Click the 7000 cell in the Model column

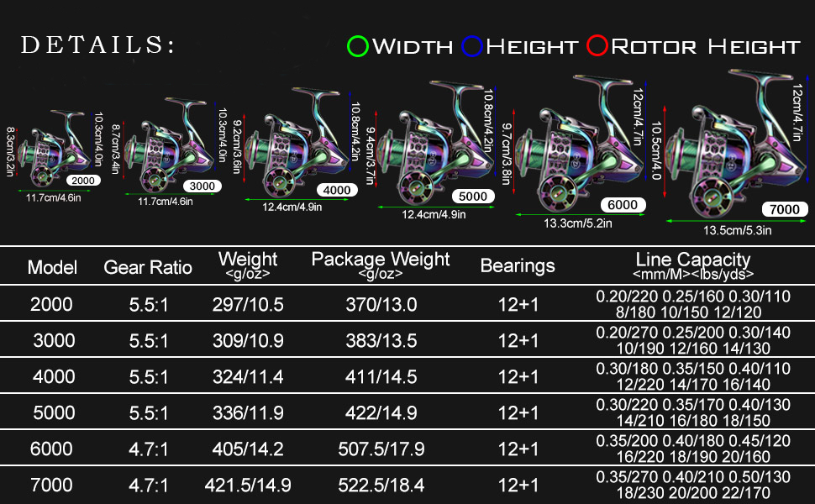[51, 485]
